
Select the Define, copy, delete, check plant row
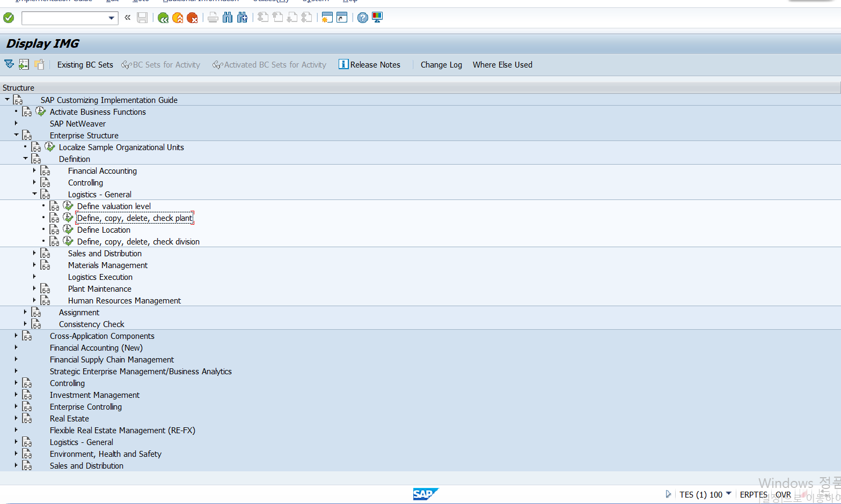pos(135,218)
